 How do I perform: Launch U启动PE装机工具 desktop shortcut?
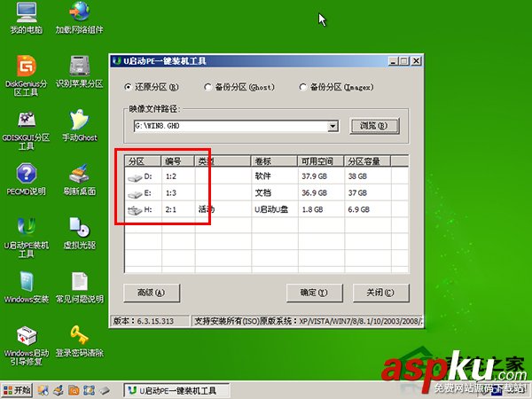(26, 238)
